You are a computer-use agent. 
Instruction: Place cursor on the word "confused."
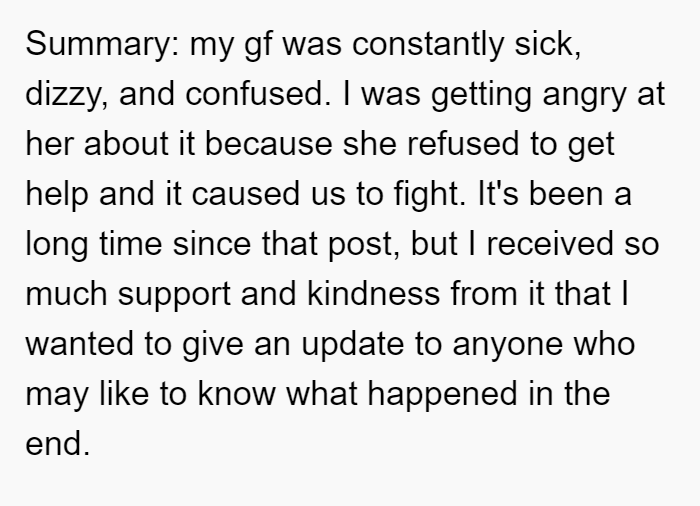coord(258,94)
